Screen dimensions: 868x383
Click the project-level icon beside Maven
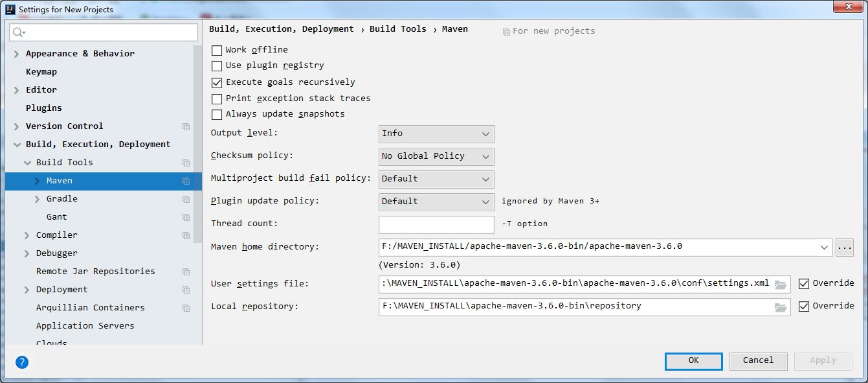[x=186, y=181]
